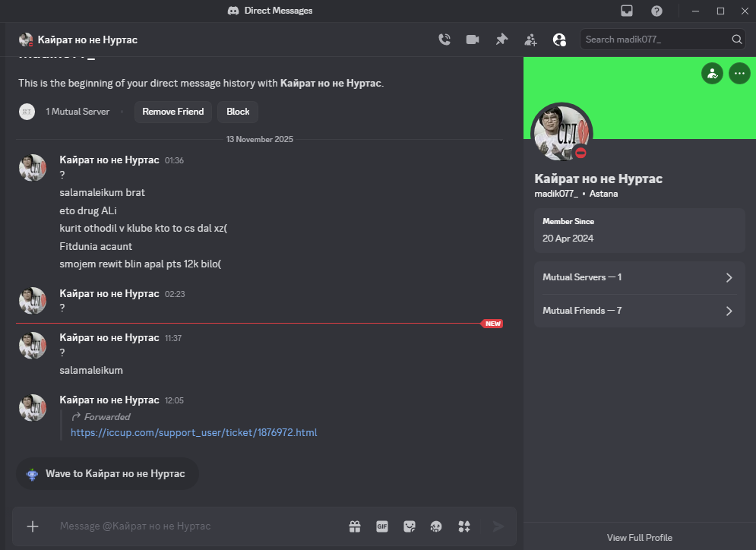Click the 13 November 2025 date divider
Screen dimensions: 756x550
tap(259, 139)
